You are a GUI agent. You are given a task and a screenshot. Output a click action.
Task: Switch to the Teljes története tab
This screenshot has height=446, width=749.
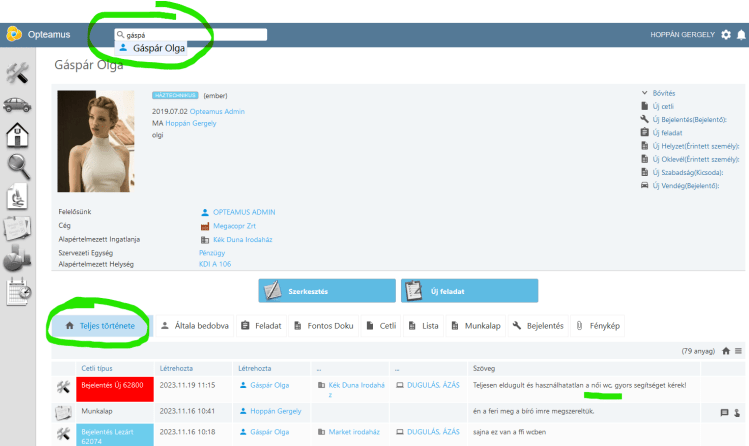tap(99, 326)
